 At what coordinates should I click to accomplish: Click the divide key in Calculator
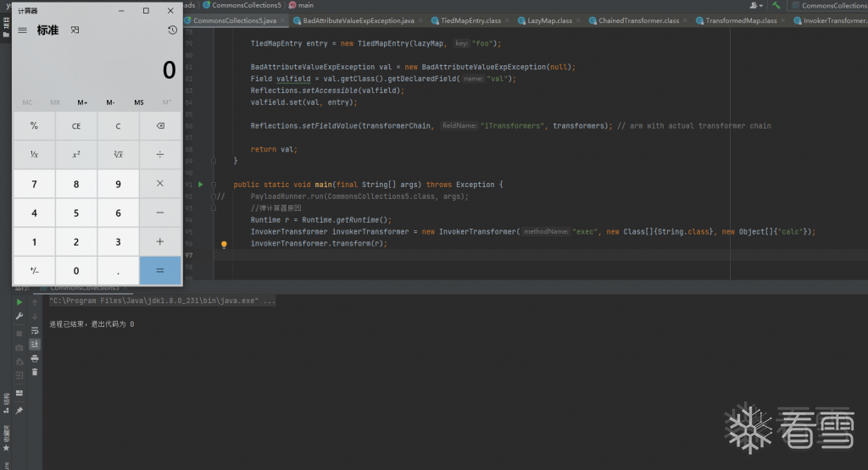(x=160, y=155)
